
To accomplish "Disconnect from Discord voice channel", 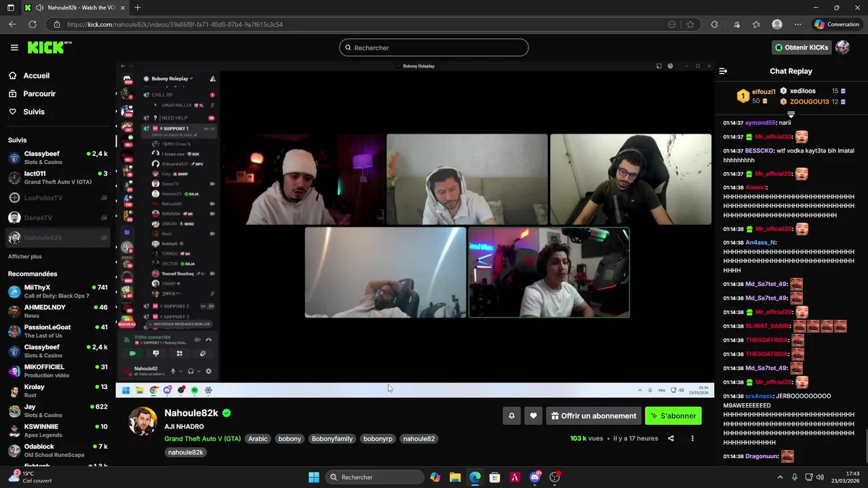I will pyautogui.click(x=209, y=340).
